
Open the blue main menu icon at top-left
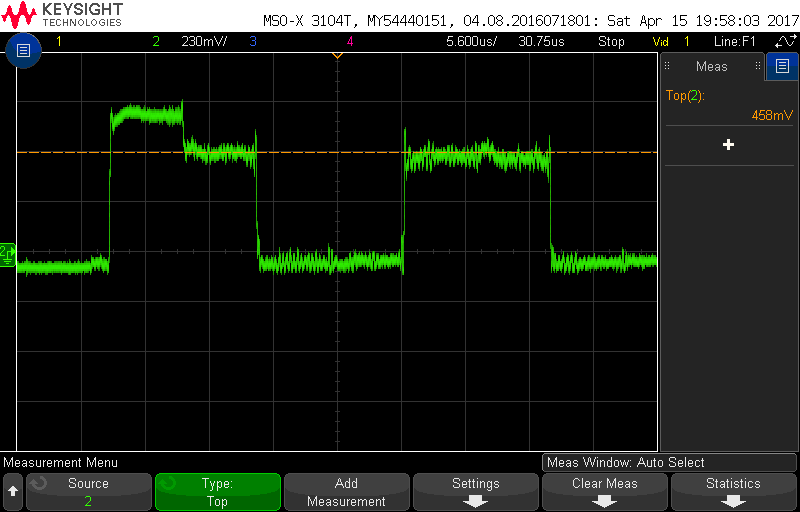pyautogui.click(x=23, y=50)
